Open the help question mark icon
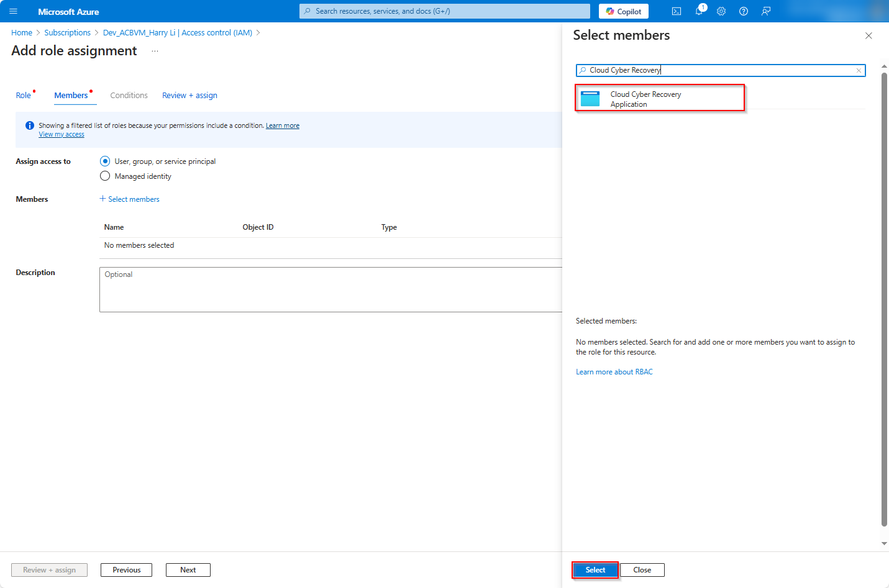Viewport: 889px width, 588px height. (x=744, y=11)
